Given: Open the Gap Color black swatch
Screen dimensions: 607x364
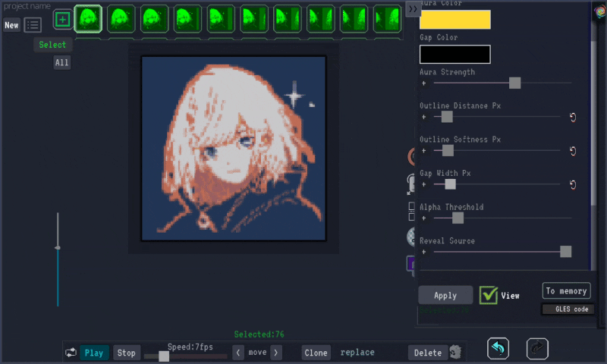Looking at the screenshot, I should 454,54.
